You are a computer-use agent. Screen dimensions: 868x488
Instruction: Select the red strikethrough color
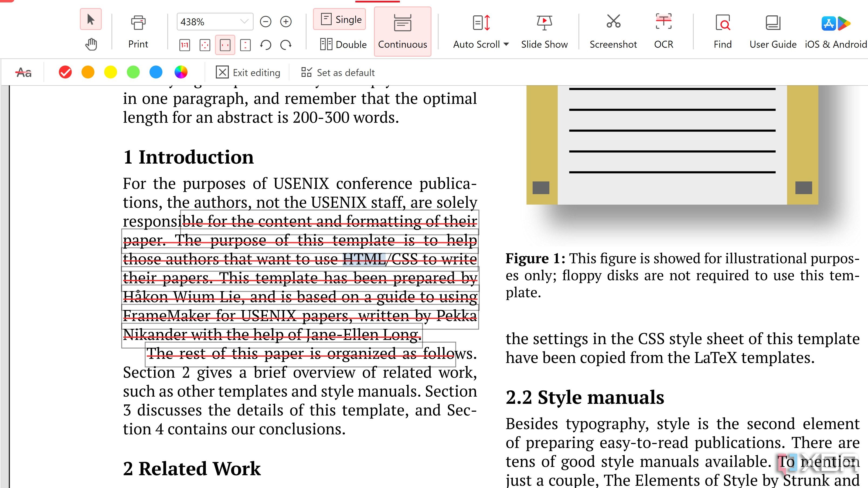tap(65, 73)
